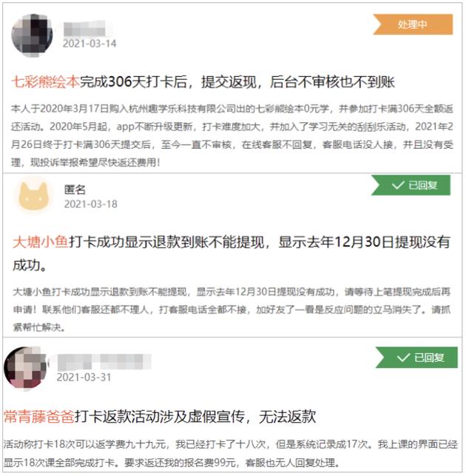Click the blurred username above 2021-03-14

84,29
